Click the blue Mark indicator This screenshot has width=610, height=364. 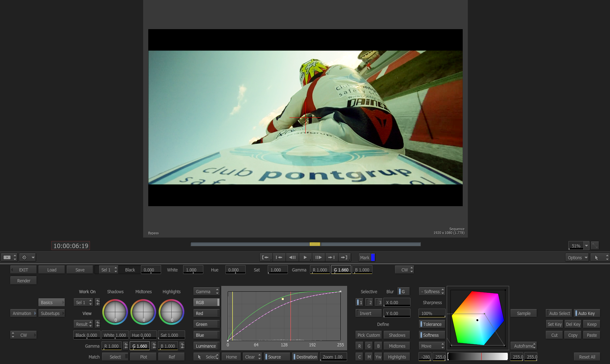point(373,257)
